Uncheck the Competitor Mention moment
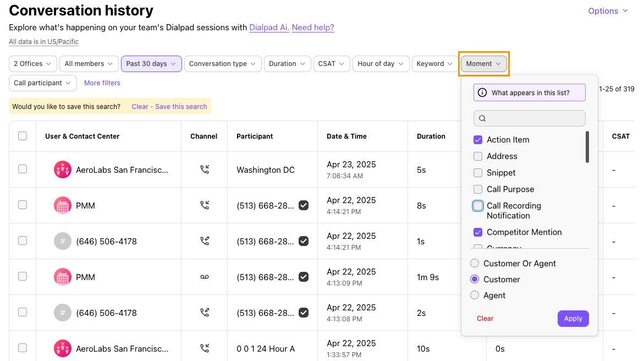644x361 pixels. click(x=478, y=232)
